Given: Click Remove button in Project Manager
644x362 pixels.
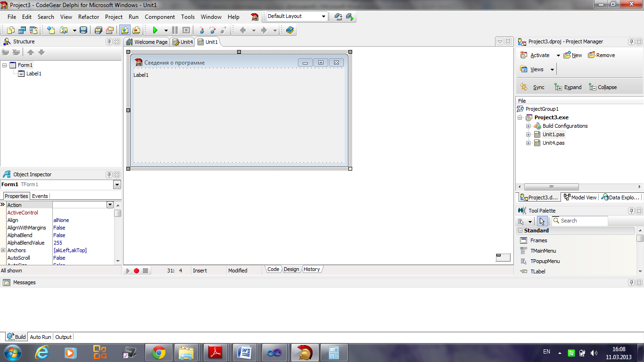Looking at the screenshot, I should click(602, 55).
